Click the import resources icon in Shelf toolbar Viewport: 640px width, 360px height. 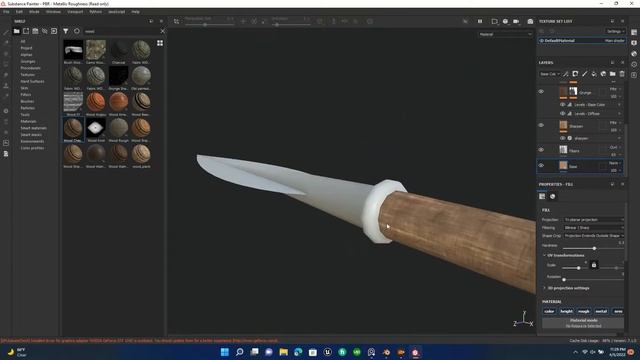point(54,31)
